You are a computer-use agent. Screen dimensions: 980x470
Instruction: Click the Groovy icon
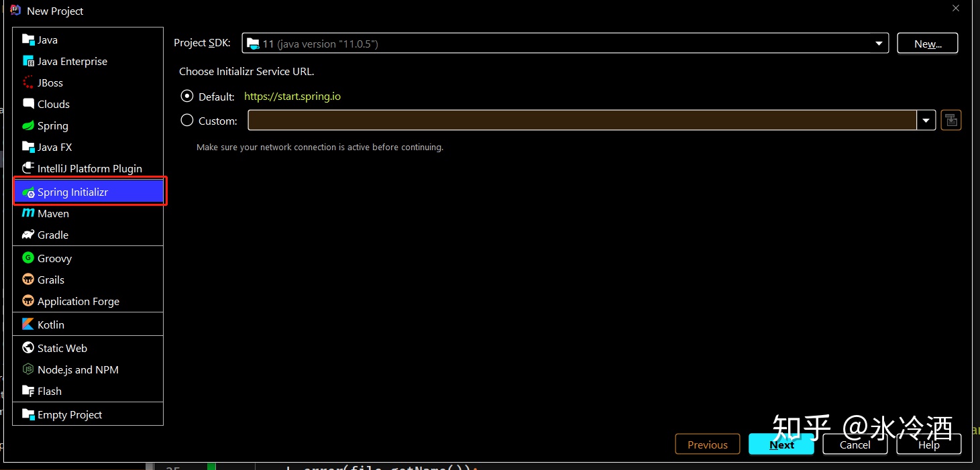click(28, 258)
